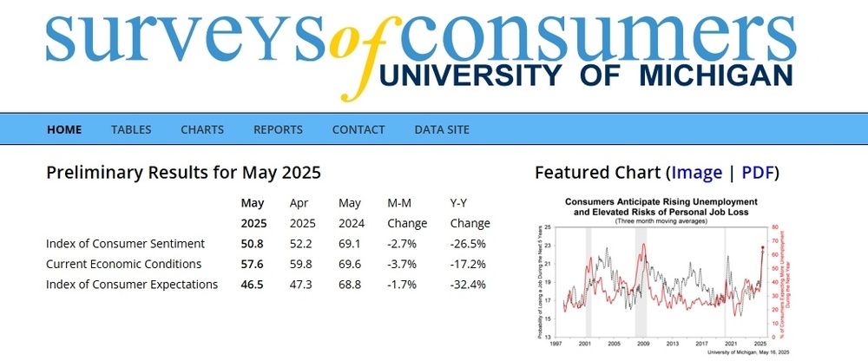Click the Featured Chart heading text
868x361 pixels.
598,173
